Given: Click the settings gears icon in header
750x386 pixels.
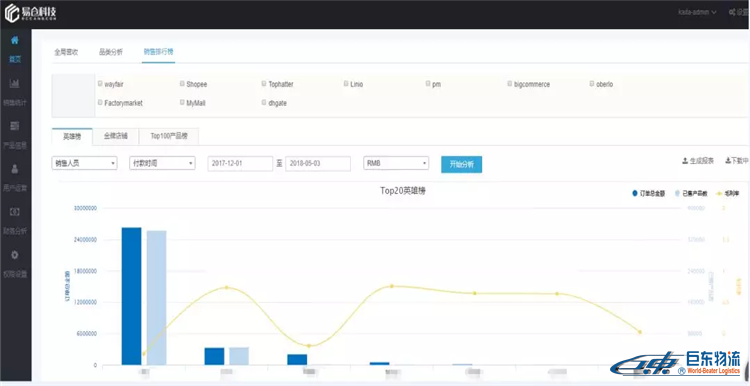Looking at the screenshot, I should tap(732, 11).
